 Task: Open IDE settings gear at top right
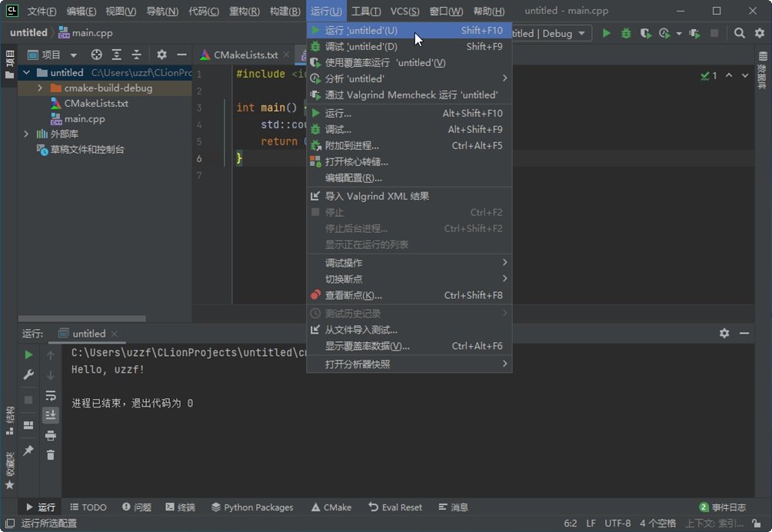pyautogui.click(x=760, y=33)
